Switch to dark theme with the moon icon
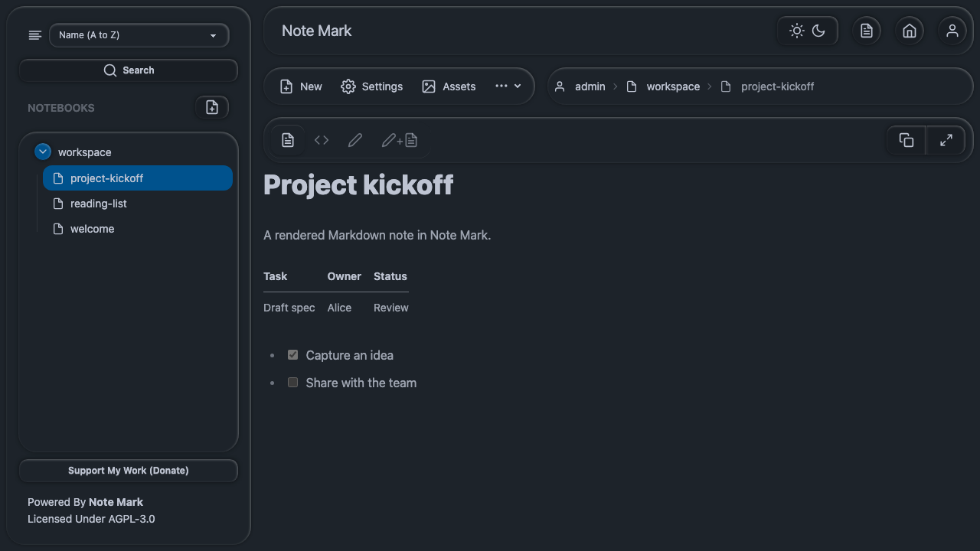Viewport: 980px width, 551px height. pos(818,31)
